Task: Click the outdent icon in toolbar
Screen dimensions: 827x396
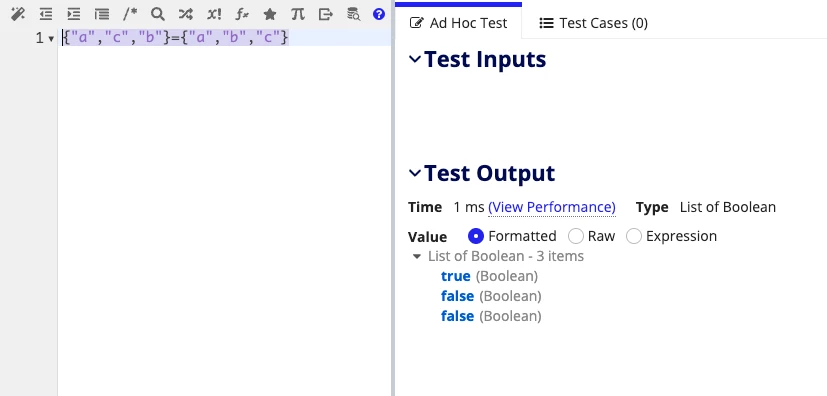Action: [x=46, y=14]
